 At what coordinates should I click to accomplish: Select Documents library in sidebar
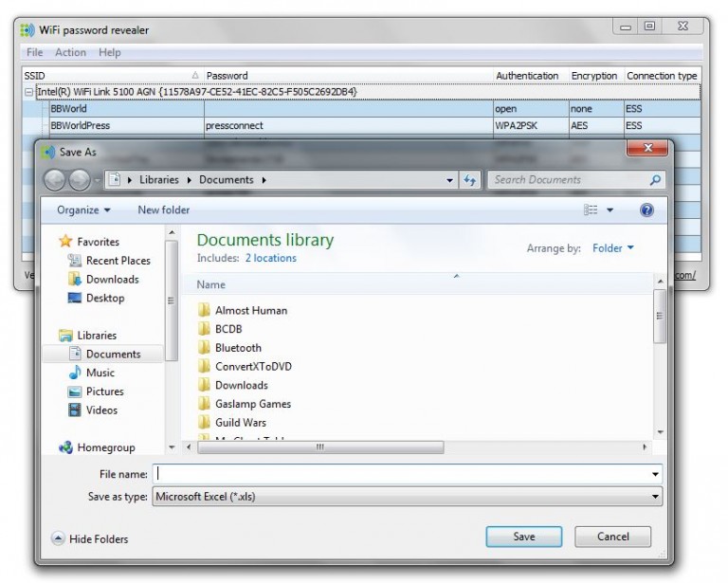(x=114, y=354)
